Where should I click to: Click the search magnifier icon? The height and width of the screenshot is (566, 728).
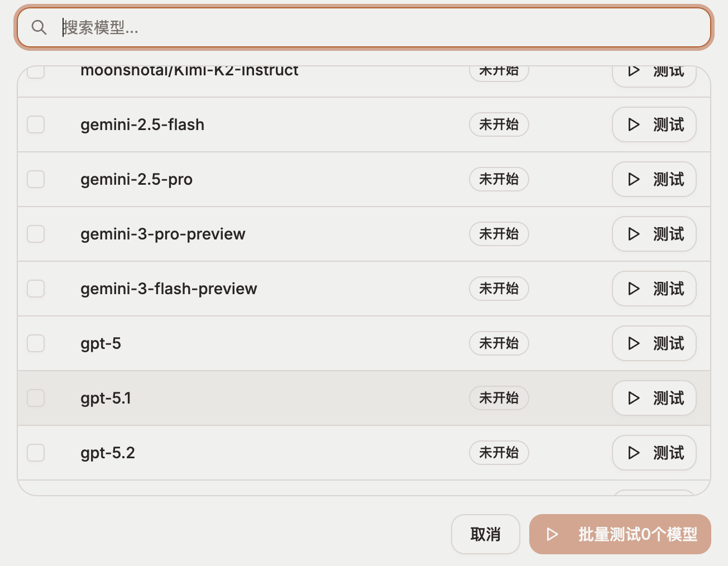(x=39, y=27)
